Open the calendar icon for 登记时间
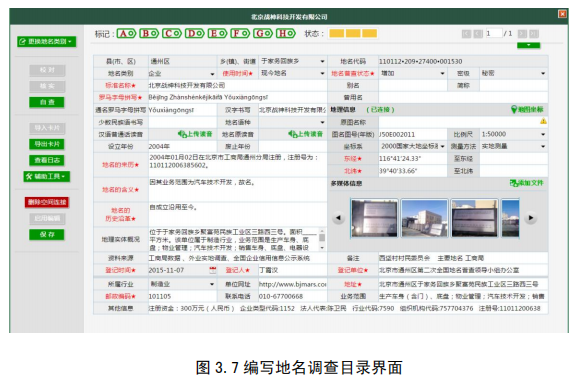This screenshot has height=381, width=578. pyautogui.click(x=213, y=270)
